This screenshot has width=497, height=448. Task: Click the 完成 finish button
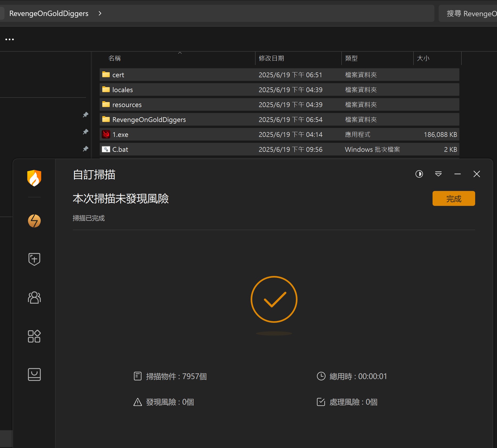pos(454,198)
